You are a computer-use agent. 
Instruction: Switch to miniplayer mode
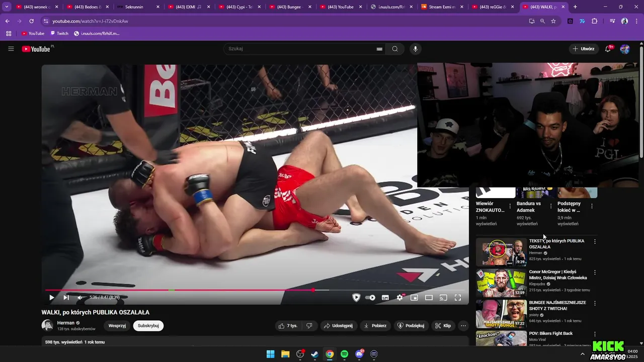pos(414,298)
